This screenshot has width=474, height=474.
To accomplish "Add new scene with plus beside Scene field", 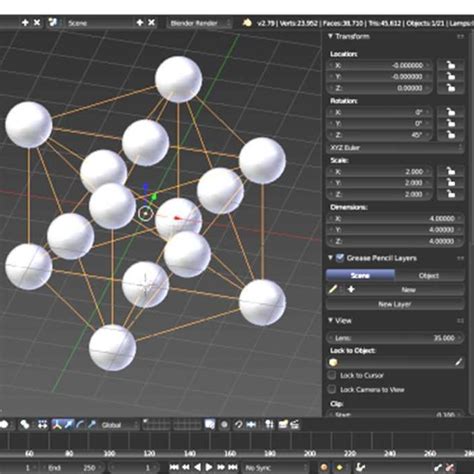I will click(x=140, y=23).
